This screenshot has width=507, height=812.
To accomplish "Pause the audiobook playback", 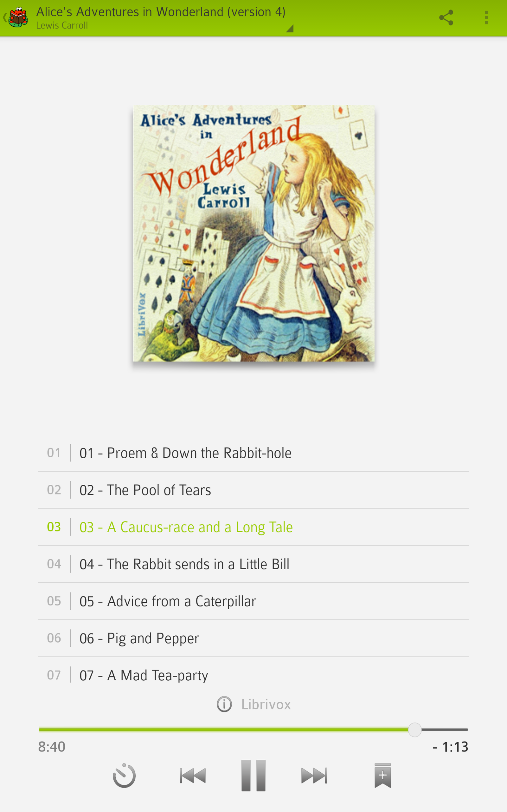I will click(253, 776).
